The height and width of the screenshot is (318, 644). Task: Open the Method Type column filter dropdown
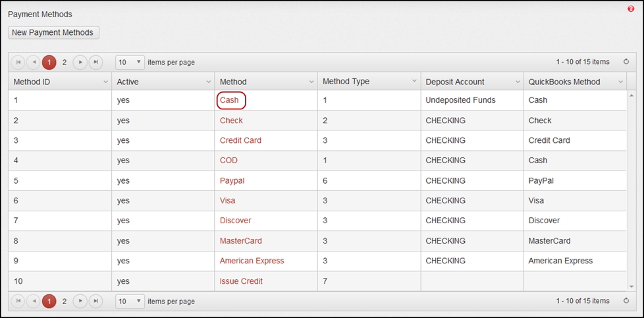414,82
